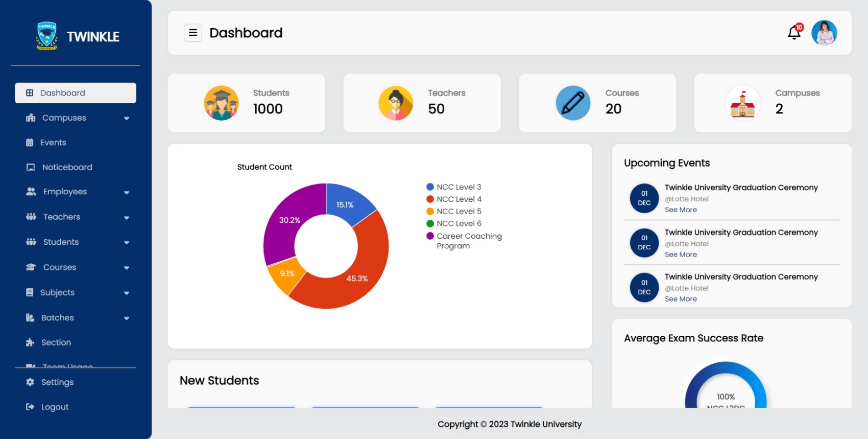
Task: Click the second event's 01 DEC date badge
Action: point(644,243)
